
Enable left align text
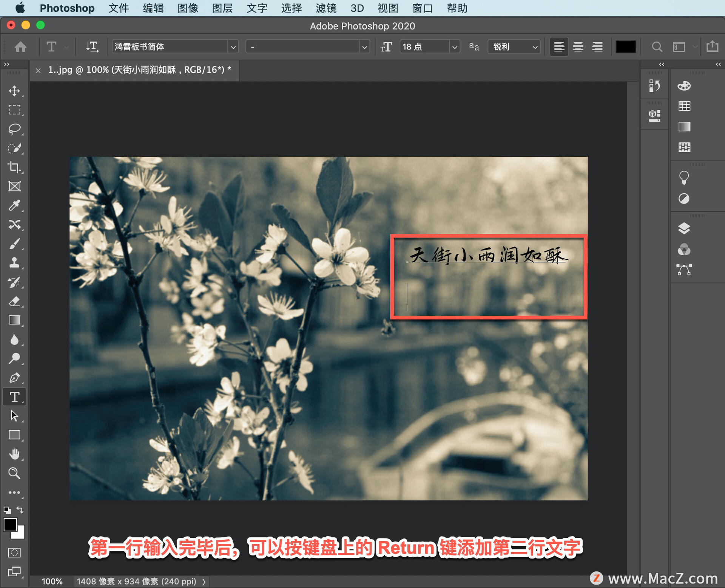558,47
